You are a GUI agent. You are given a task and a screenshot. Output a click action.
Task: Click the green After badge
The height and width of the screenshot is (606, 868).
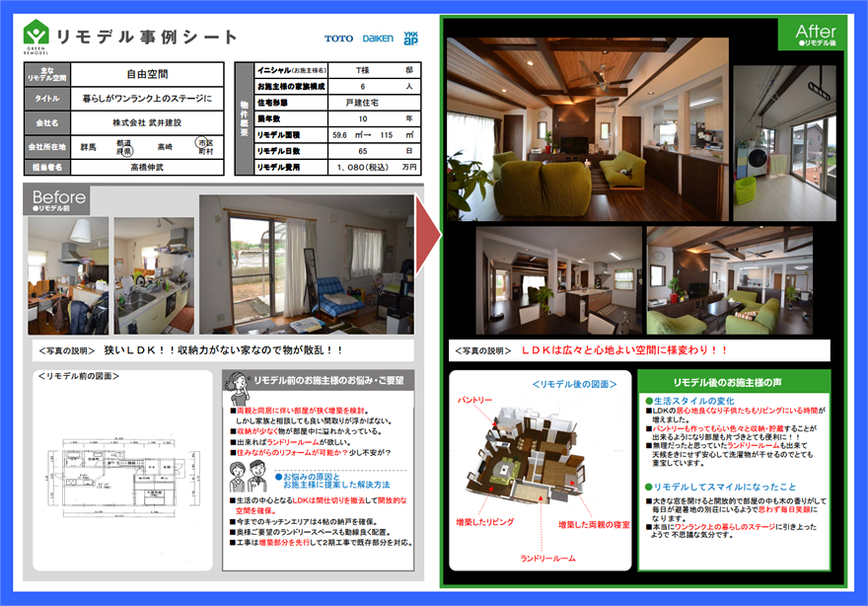pyautogui.click(x=814, y=35)
